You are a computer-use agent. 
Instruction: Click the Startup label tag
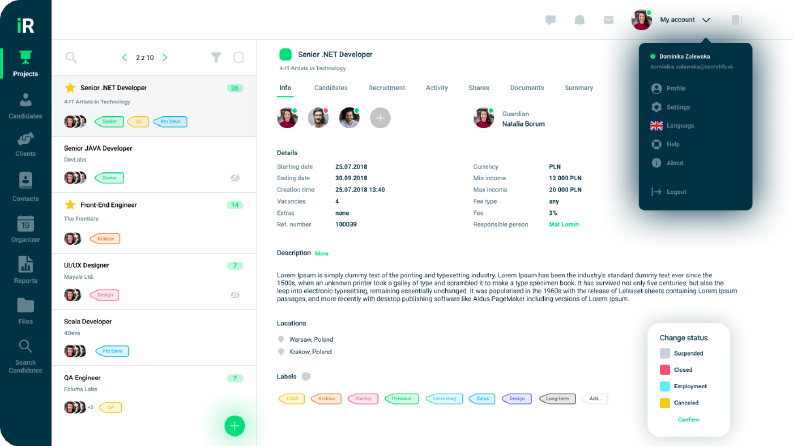pos(363,398)
